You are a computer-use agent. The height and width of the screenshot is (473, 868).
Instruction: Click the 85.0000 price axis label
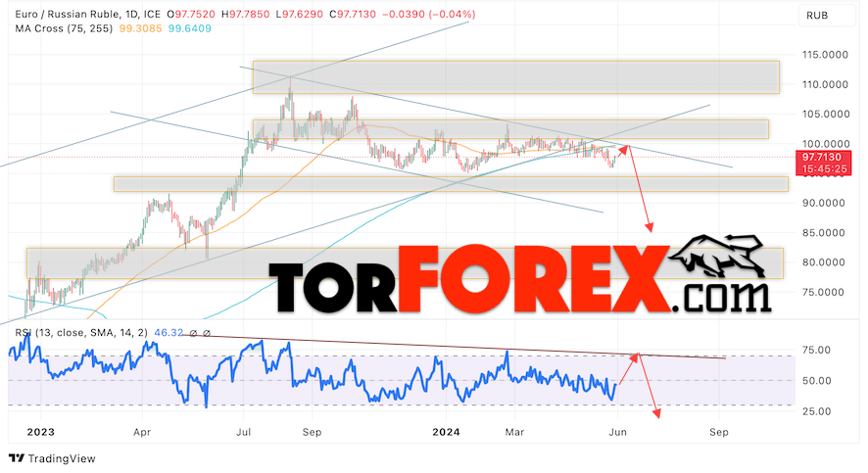click(825, 233)
